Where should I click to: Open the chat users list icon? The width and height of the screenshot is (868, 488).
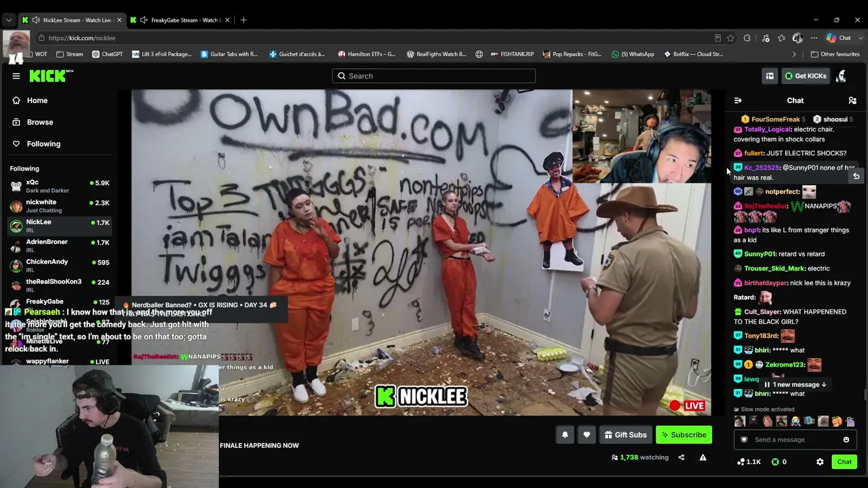tap(852, 100)
